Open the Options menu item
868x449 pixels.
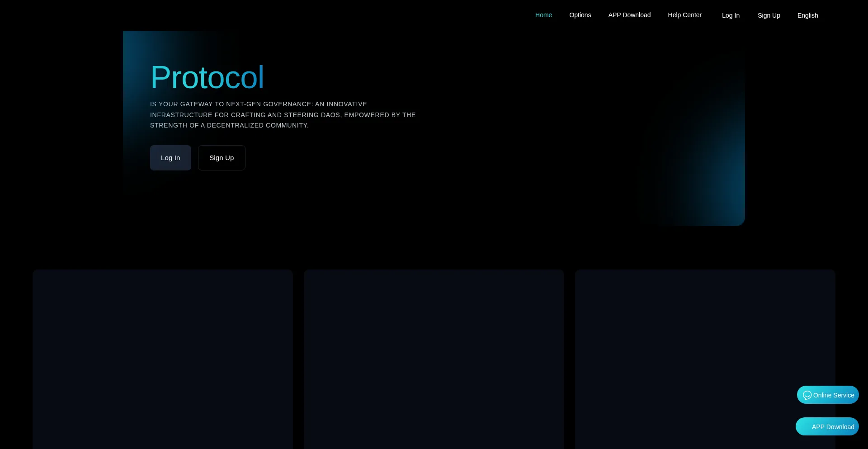580,15
